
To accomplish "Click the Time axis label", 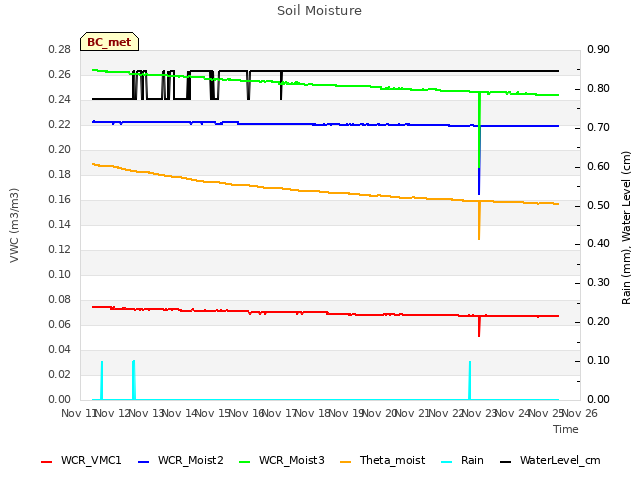I will tap(566, 429).
